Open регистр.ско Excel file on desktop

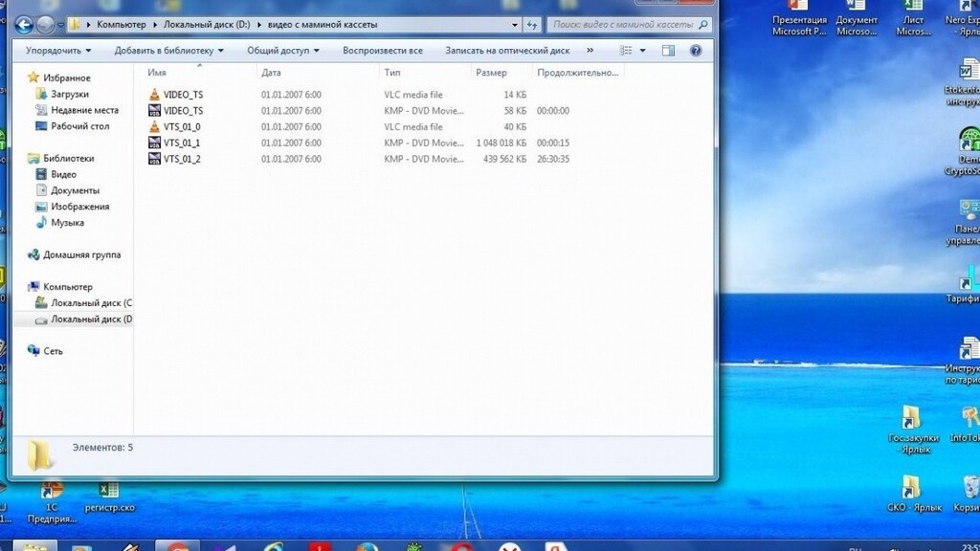click(x=109, y=496)
